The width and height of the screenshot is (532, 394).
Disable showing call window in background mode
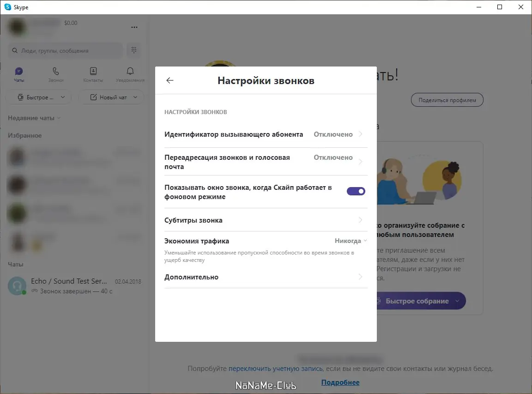(356, 191)
